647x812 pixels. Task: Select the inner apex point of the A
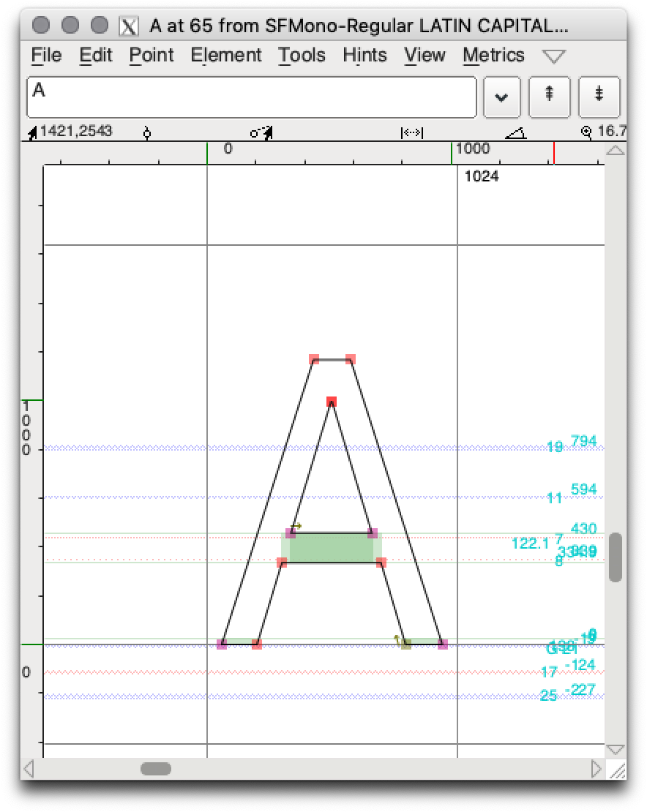(x=332, y=402)
